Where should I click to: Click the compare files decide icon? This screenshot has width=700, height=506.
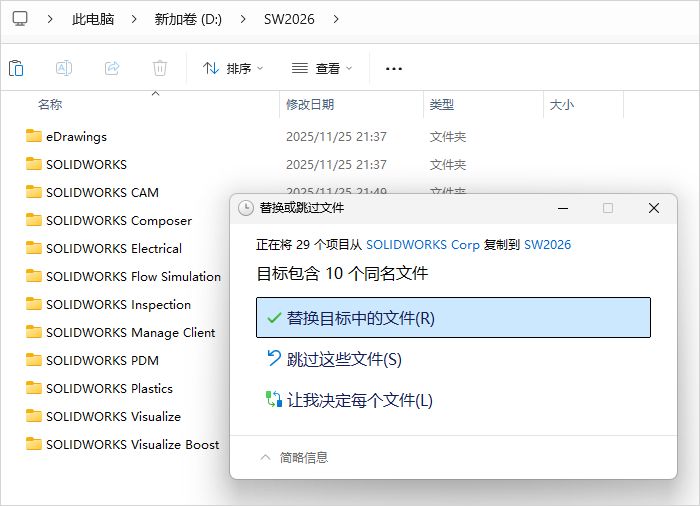pyautogui.click(x=274, y=399)
